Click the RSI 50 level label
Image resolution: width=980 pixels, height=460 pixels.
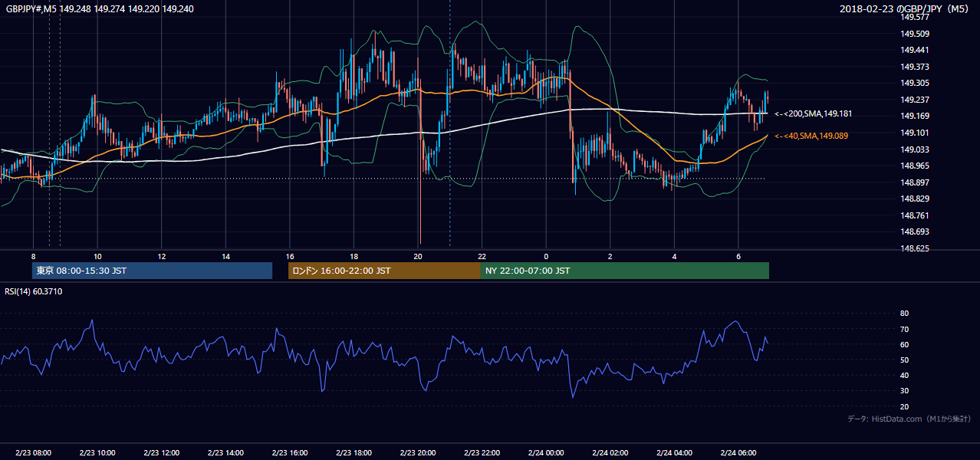coord(904,360)
